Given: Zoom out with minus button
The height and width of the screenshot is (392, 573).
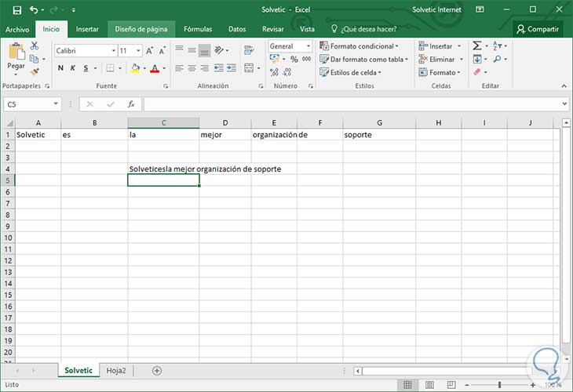Looking at the screenshot, I should tap(467, 385).
